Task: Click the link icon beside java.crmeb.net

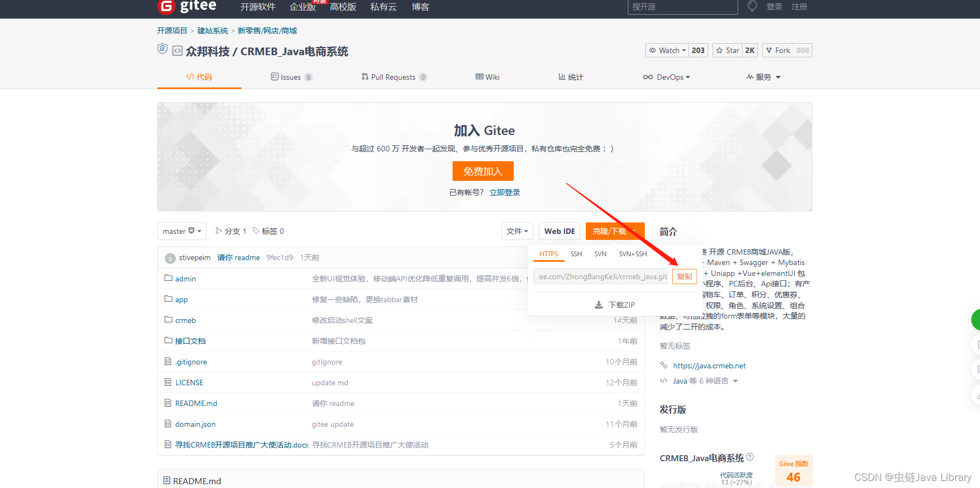Action: (x=664, y=365)
